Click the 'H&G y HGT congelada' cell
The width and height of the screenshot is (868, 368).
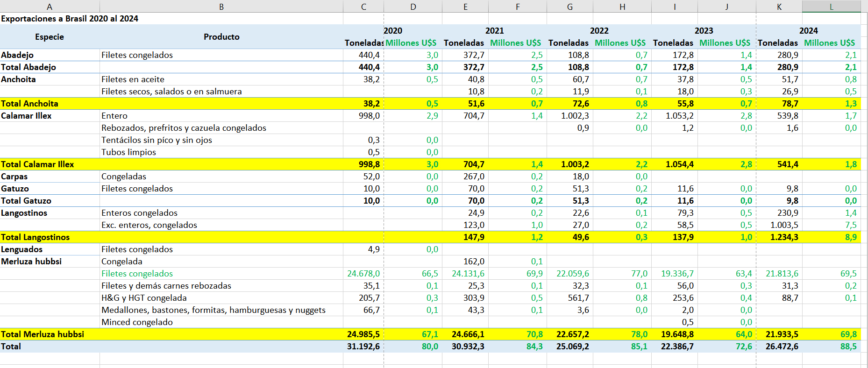[144, 298]
